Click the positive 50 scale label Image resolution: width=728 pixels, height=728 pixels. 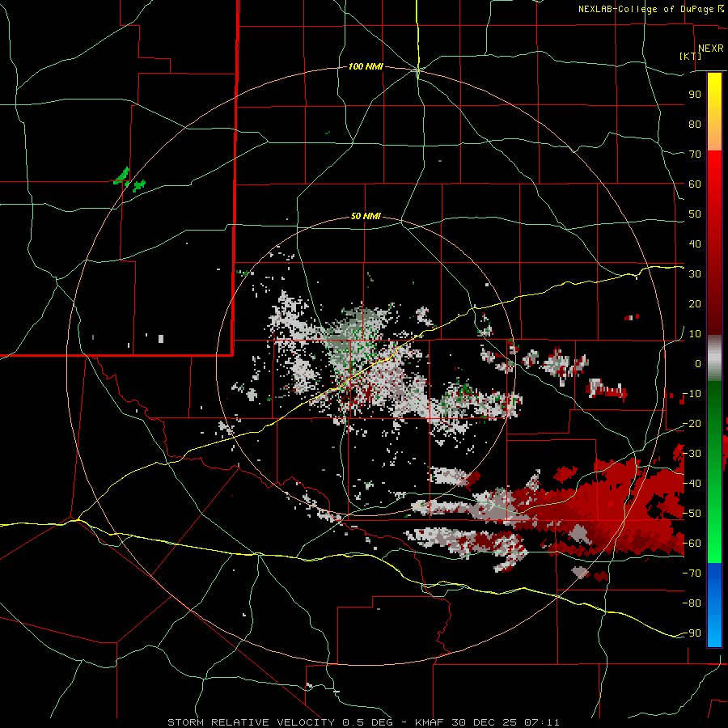[x=695, y=214]
